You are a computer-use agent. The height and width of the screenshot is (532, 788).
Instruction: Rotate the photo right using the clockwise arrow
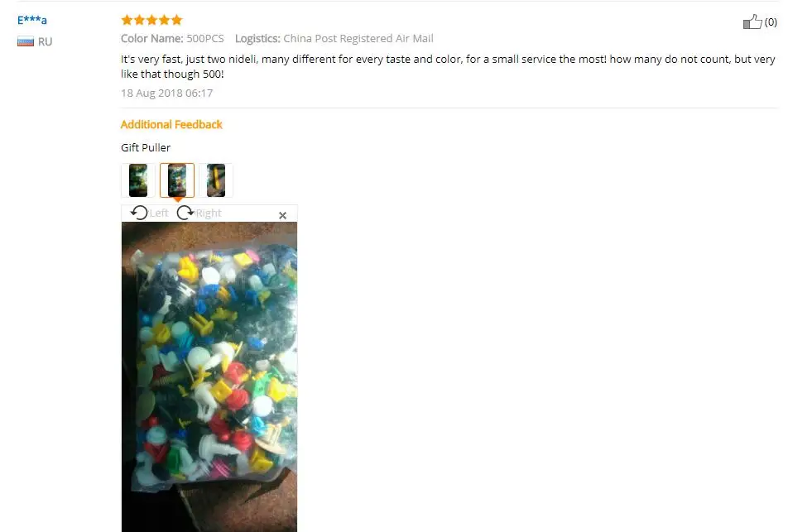[185, 213]
